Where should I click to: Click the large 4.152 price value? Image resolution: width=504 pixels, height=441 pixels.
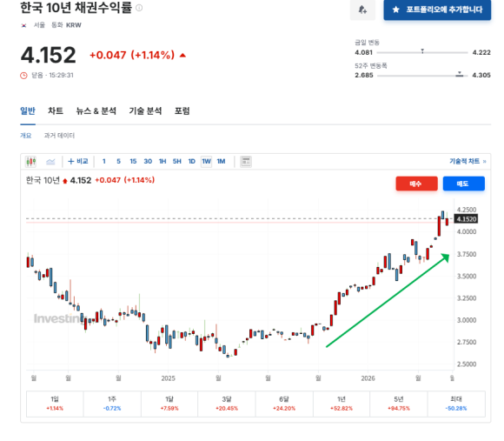49,55
